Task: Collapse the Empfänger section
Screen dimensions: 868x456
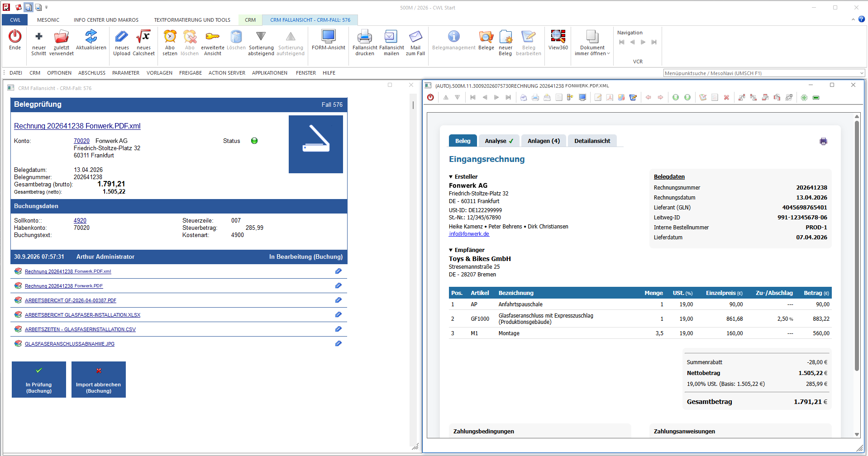Action: tap(451, 250)
